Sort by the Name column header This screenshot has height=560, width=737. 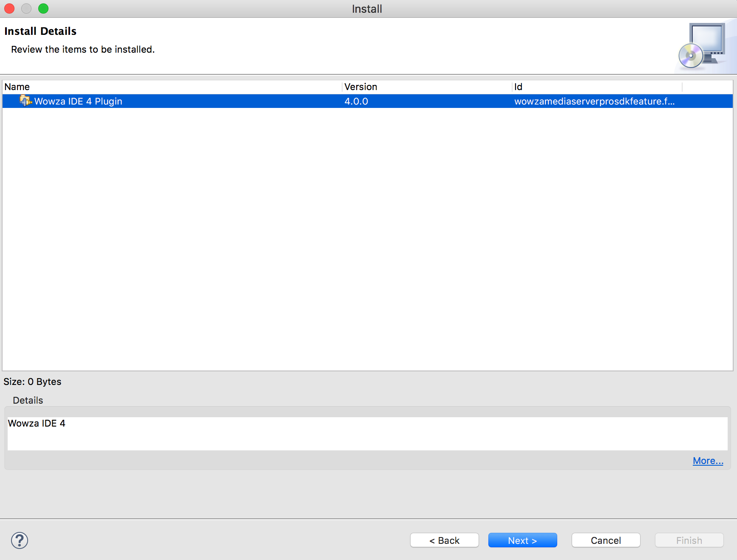[x=172, y=87]
